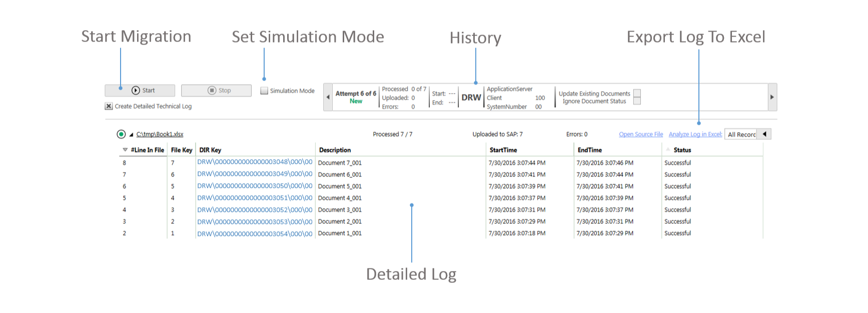This screenshot has height=313, width=868.
Task: Select the Document 5_001 description cell
Action: [x=340, y=186]
